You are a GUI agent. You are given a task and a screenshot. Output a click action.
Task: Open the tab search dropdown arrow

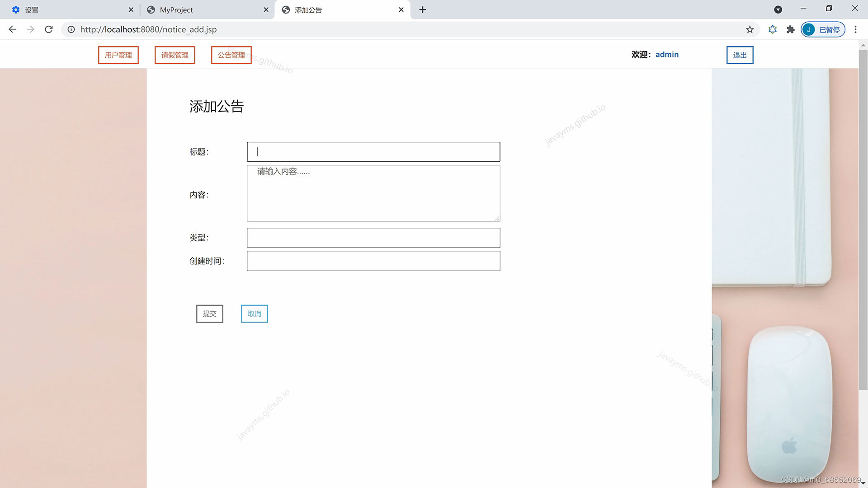click(778, 9)
